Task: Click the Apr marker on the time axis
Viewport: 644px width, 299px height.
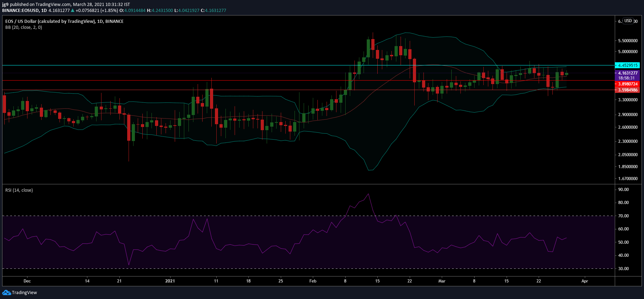Action: (585, 281)
